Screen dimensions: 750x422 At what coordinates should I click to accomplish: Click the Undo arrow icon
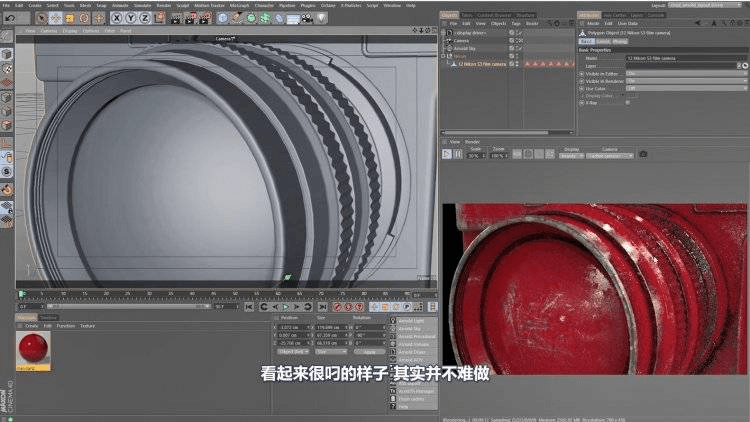pyautogui.click(x=9, y=18)
